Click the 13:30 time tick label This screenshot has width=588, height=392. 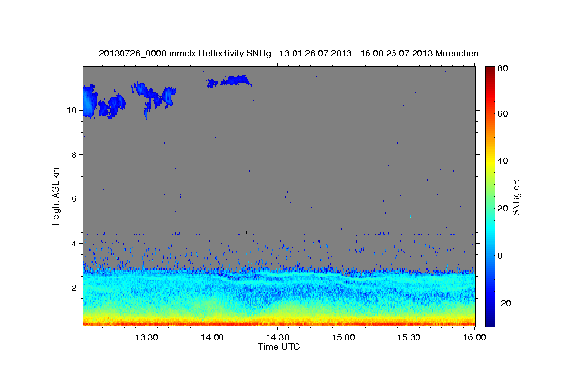click(146, 338)
